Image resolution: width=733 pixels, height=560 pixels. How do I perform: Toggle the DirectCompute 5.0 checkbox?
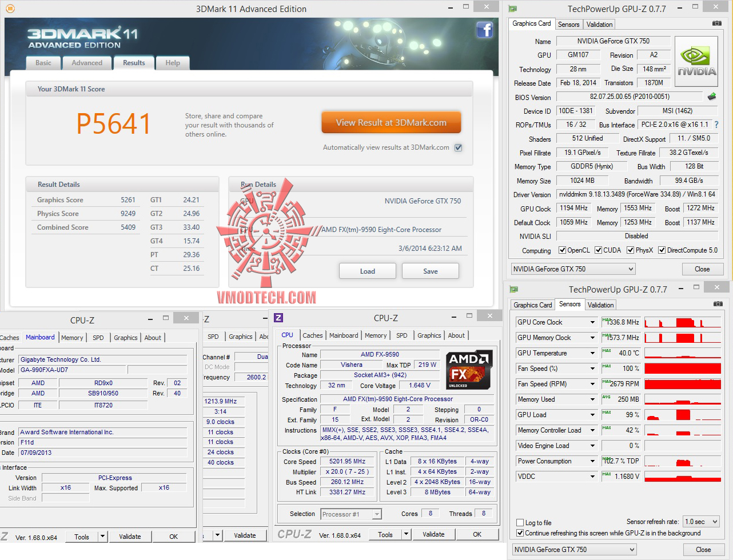click(x=662, y=250)
